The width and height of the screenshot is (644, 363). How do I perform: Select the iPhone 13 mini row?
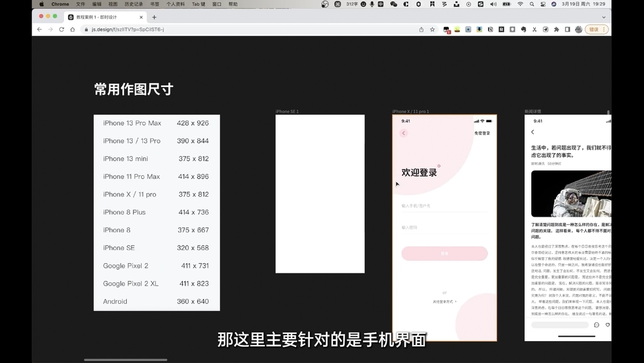click(x=156, y=159)
